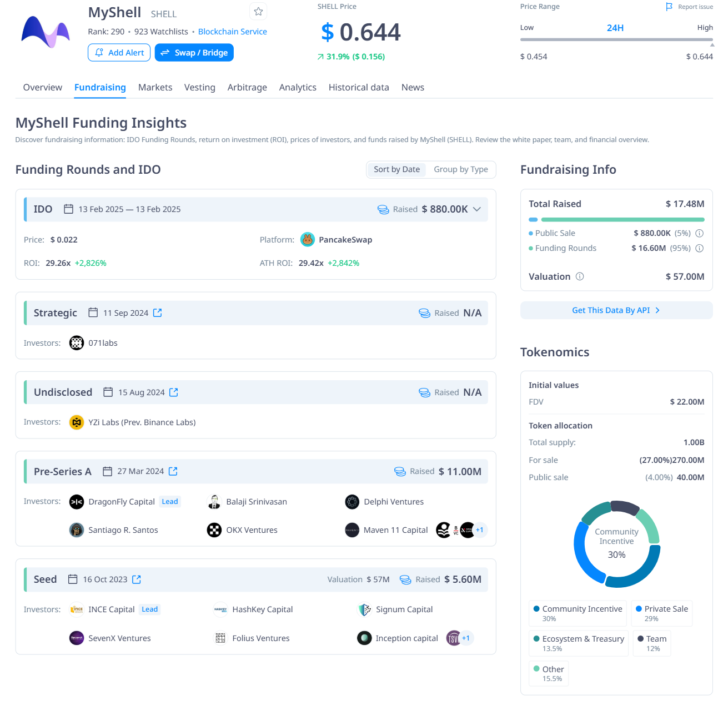Click the Report issue flag icon
The width and height of the screenshot is (728, 701).
coord(669,7)
